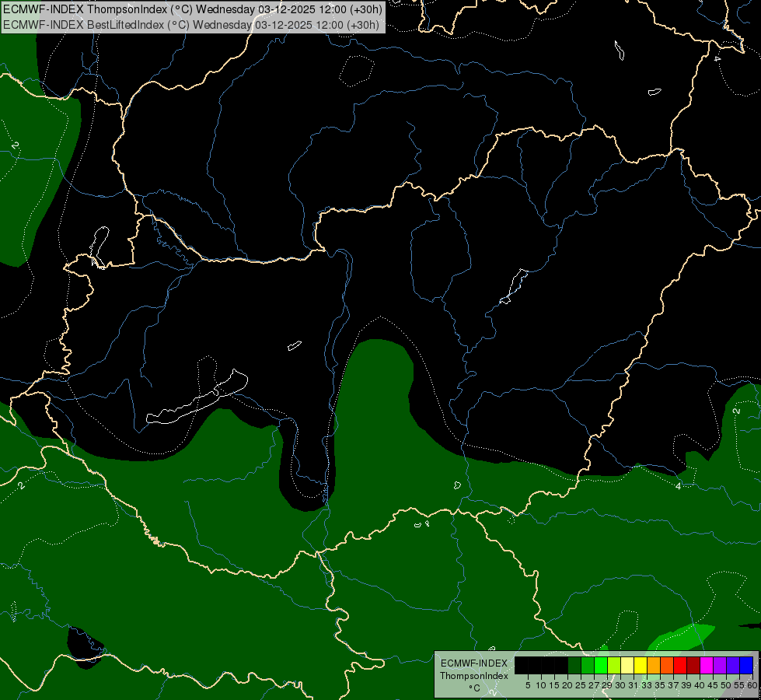Click the red-orange 35–37 legend swatch
Image resolution: width=761 pixels, height=700 pixels.
pos(667,665)
